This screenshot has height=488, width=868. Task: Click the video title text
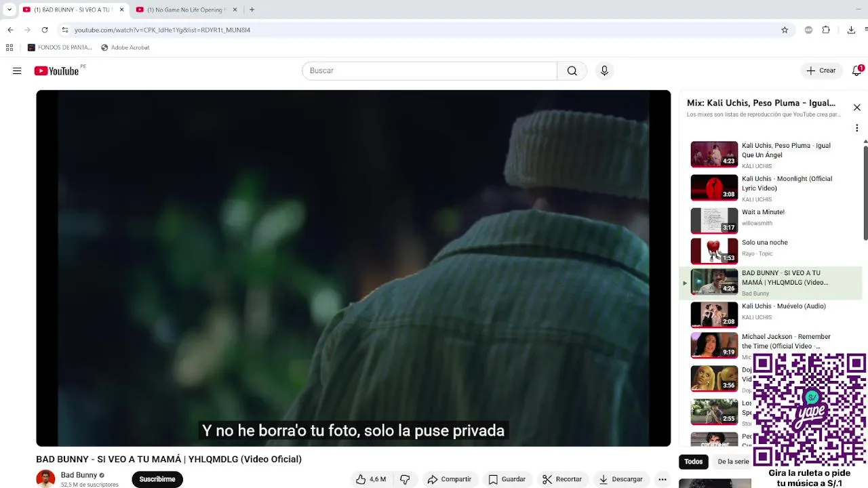pos(169,459)
